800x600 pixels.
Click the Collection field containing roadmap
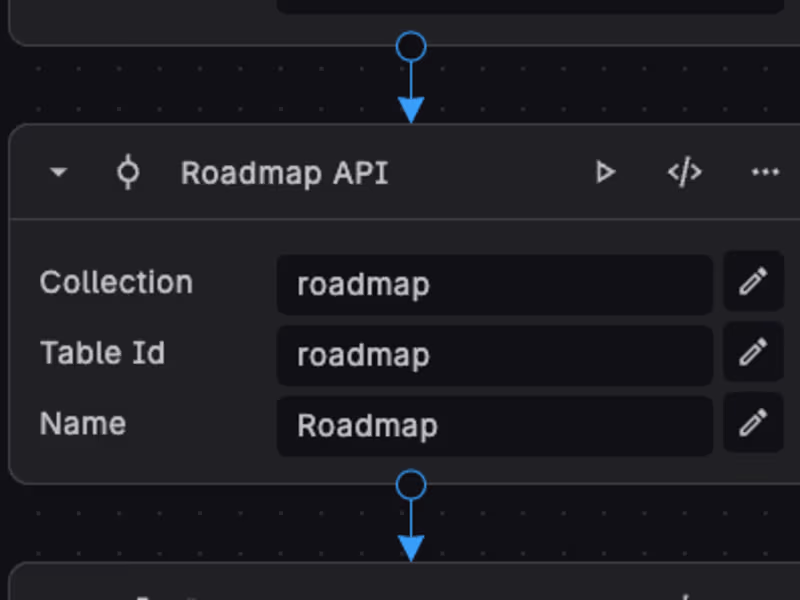(494, 284)
